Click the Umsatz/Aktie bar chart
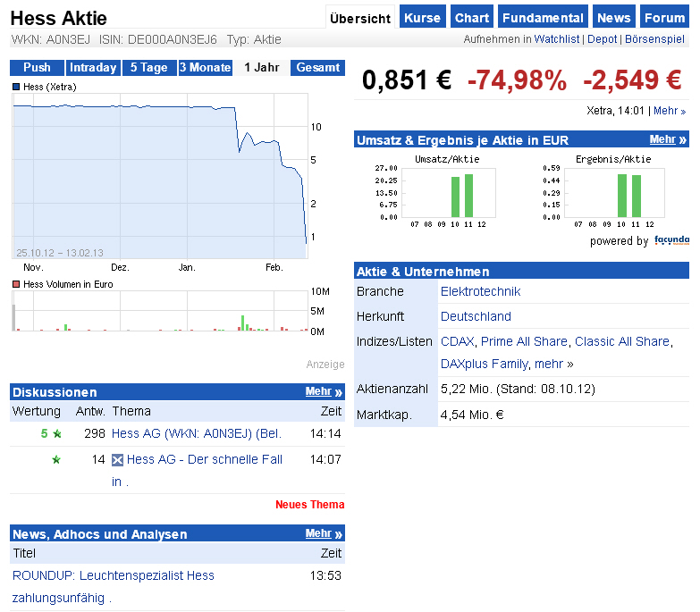Image resolution: width=700 pixels, height=612 pixels. click(449, 193)
